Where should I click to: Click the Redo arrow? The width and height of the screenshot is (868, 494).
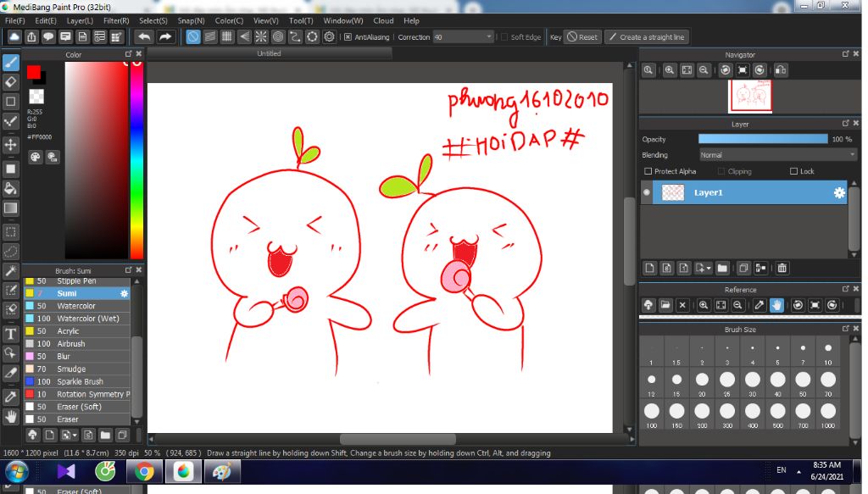click(165, 37)
